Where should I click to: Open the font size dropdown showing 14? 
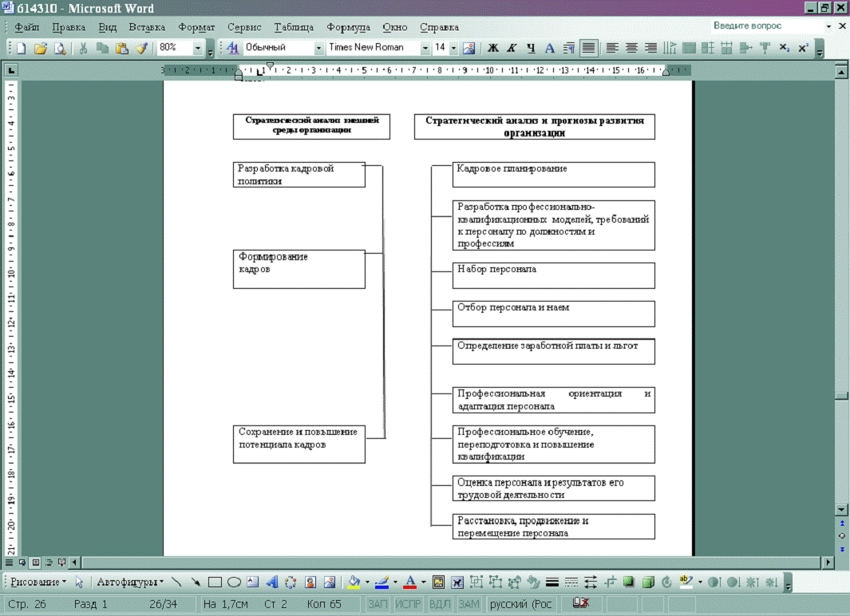point(453,48)
